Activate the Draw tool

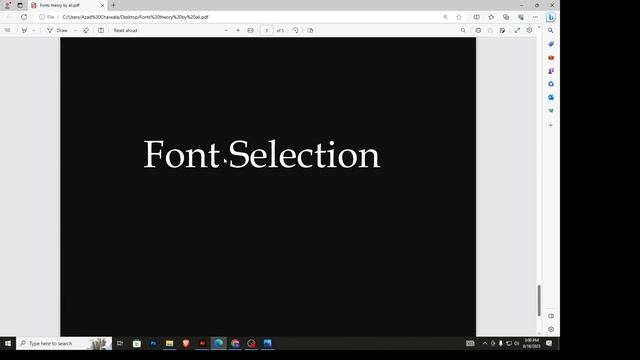point(58,30)
